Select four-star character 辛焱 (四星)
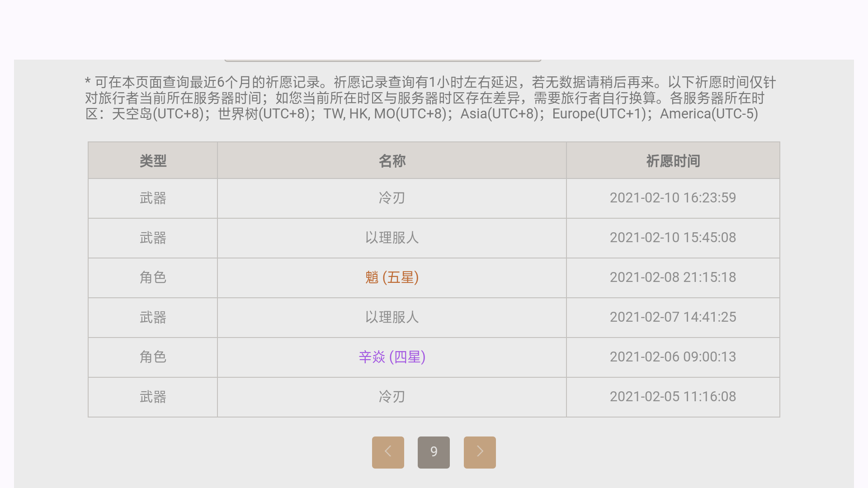868x488 pixels. [392, 357]
